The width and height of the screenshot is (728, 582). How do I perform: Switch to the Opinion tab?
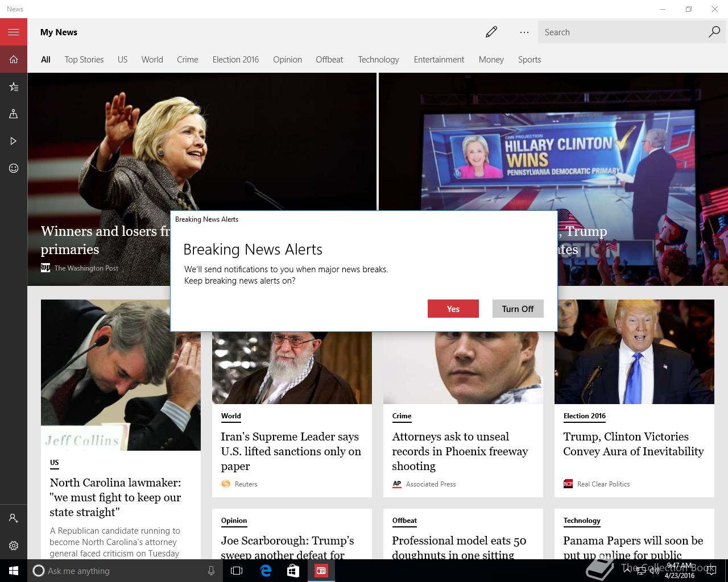tap(287, 60)
